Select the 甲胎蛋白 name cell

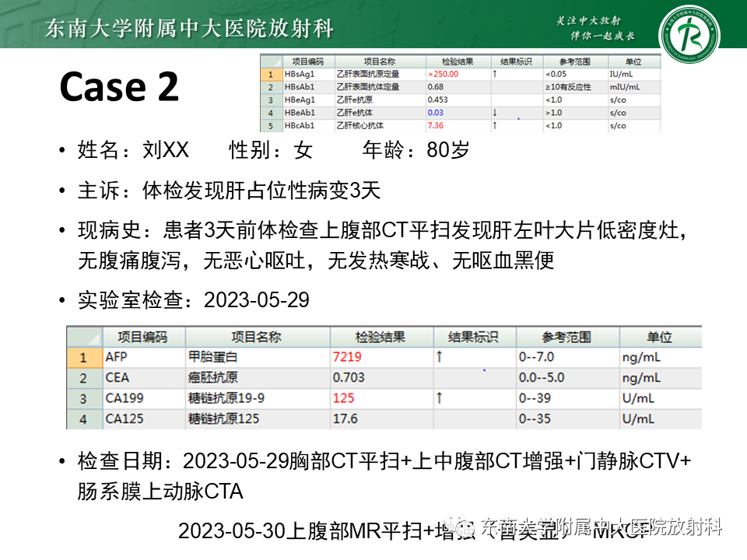coord(258,357)
